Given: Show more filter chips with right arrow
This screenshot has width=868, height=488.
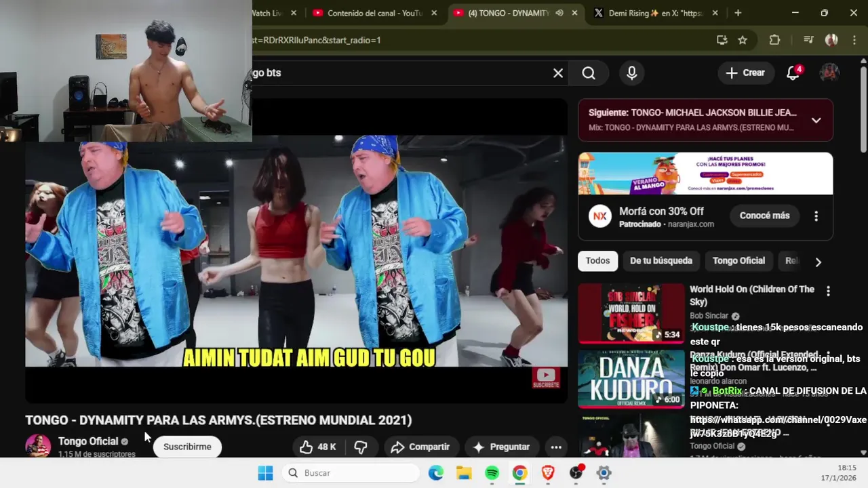Looking at the screenshot, I should click(818, 262).
